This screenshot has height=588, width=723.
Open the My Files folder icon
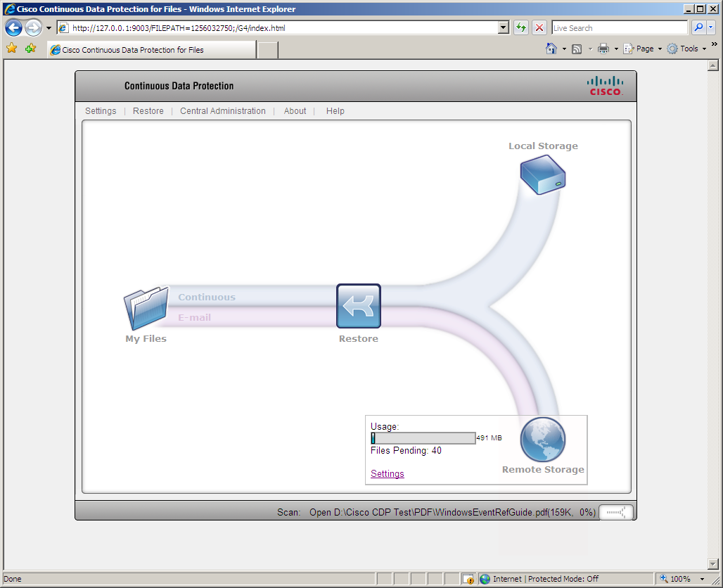[x=146, y=307]
